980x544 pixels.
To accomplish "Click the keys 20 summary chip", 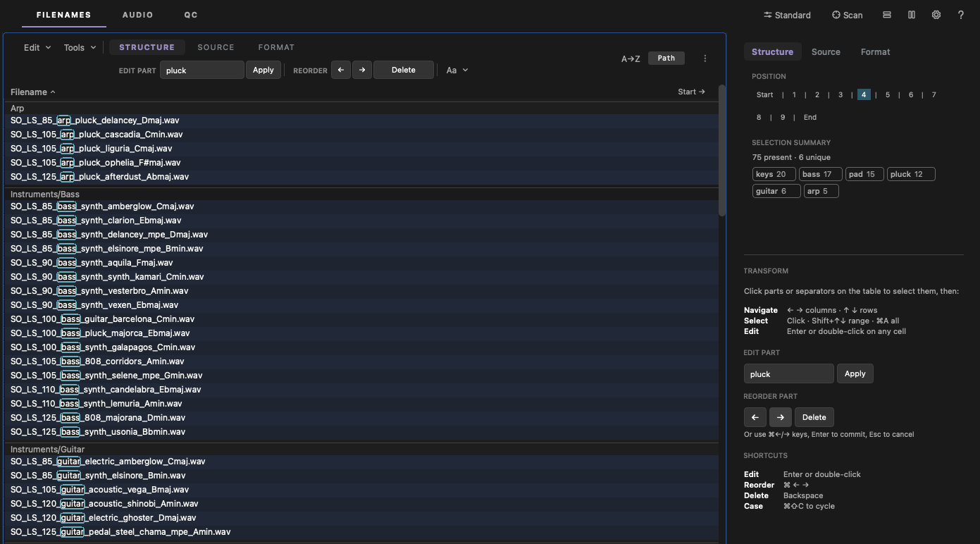I will 774,174.
